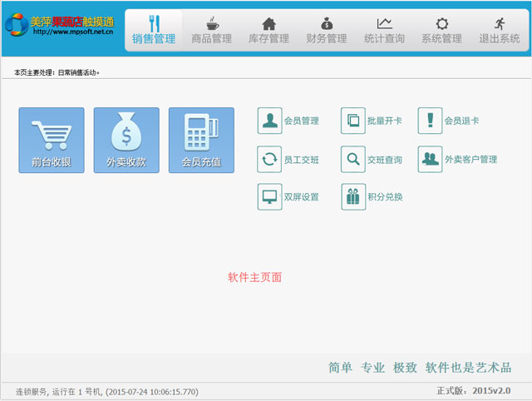Open 外卖客户管理 customers icon
The width and height of the screenshot is (532, 401).
(430, 159)
